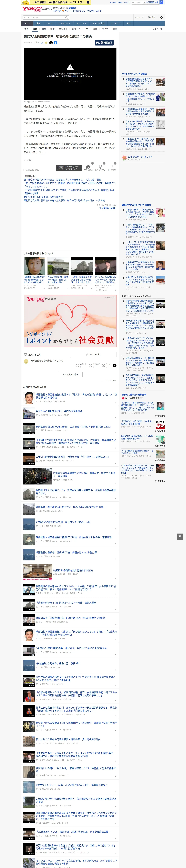Share the article on X
Image resolution: width=186 pixels, height=868 pixels.
click(51, 43)
